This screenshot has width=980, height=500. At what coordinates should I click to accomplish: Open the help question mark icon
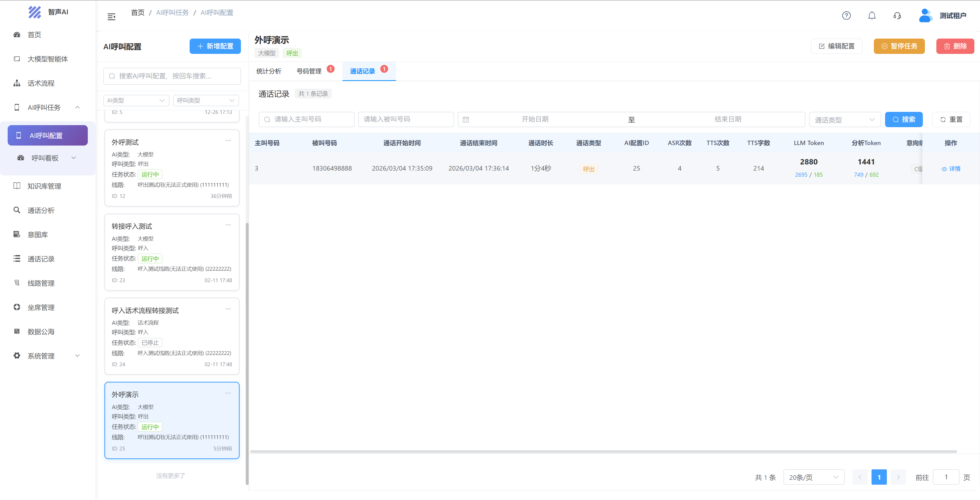click(x=846, y=16)
